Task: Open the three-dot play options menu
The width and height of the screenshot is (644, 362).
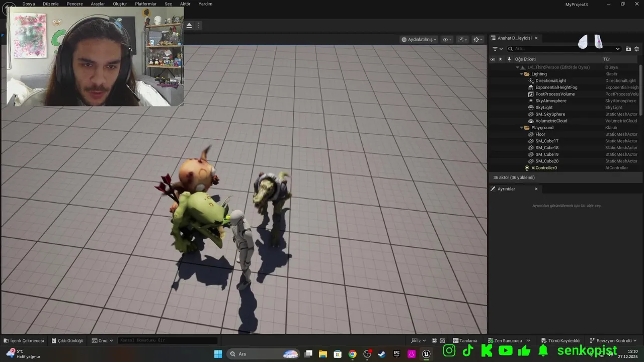Action: click(x=199, y=25)
